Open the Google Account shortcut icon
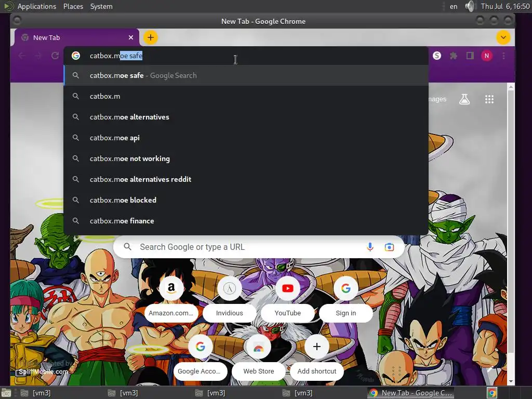Viewport: 532px width, 399px height. coord(200,347)
